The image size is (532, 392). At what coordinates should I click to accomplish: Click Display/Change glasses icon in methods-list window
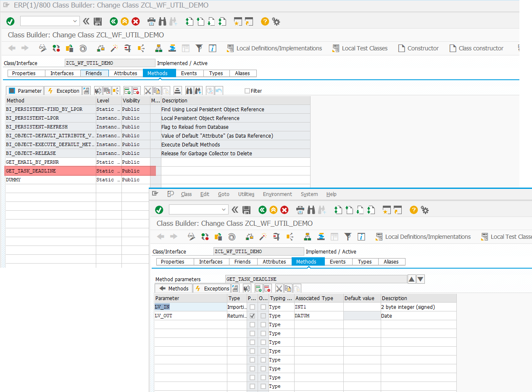tap(43, 48)
